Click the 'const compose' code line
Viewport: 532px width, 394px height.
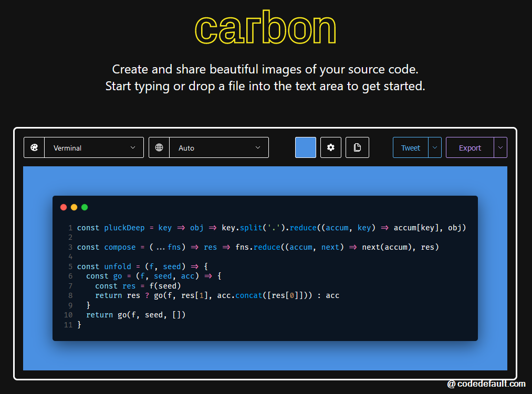(258, 247)
